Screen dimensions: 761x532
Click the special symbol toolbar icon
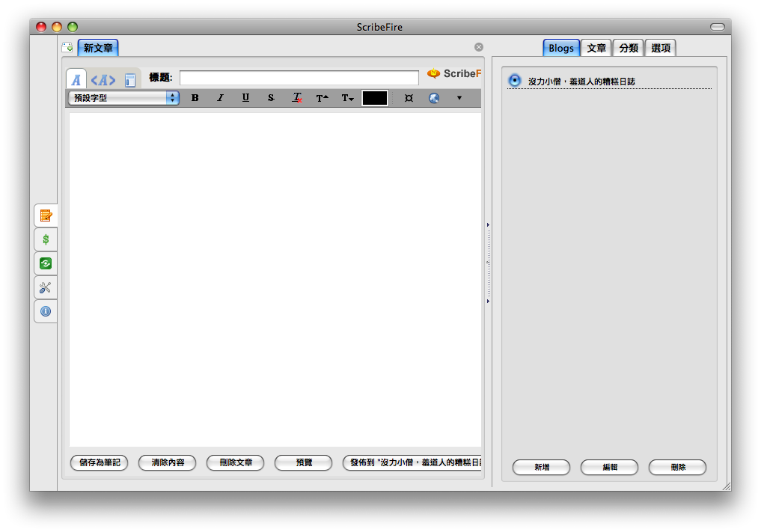tap(409, 97)
